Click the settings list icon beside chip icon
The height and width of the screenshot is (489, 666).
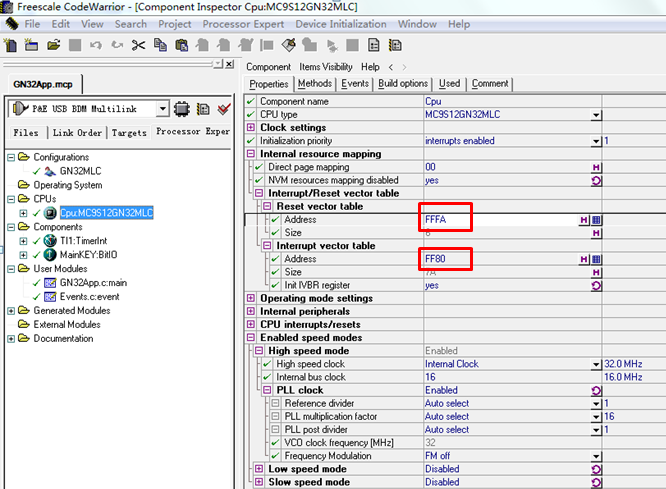click(x=203, y=109)
